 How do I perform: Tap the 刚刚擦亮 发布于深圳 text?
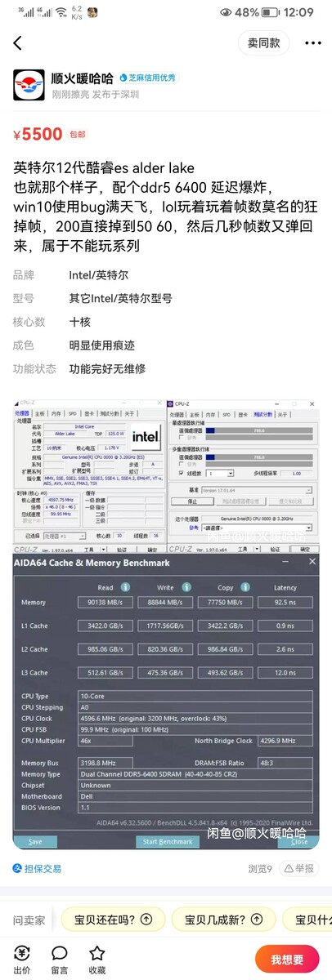(x=95, y=94)
